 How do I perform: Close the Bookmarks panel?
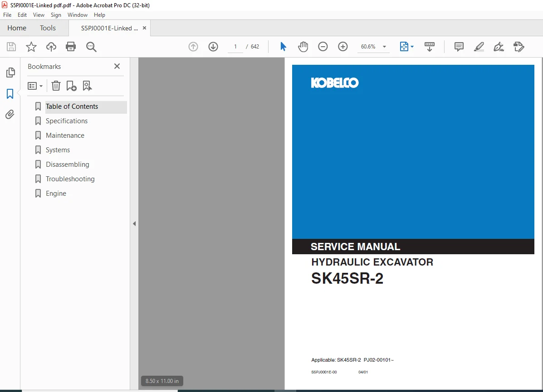pyautogui.click(x=117, y=66)
